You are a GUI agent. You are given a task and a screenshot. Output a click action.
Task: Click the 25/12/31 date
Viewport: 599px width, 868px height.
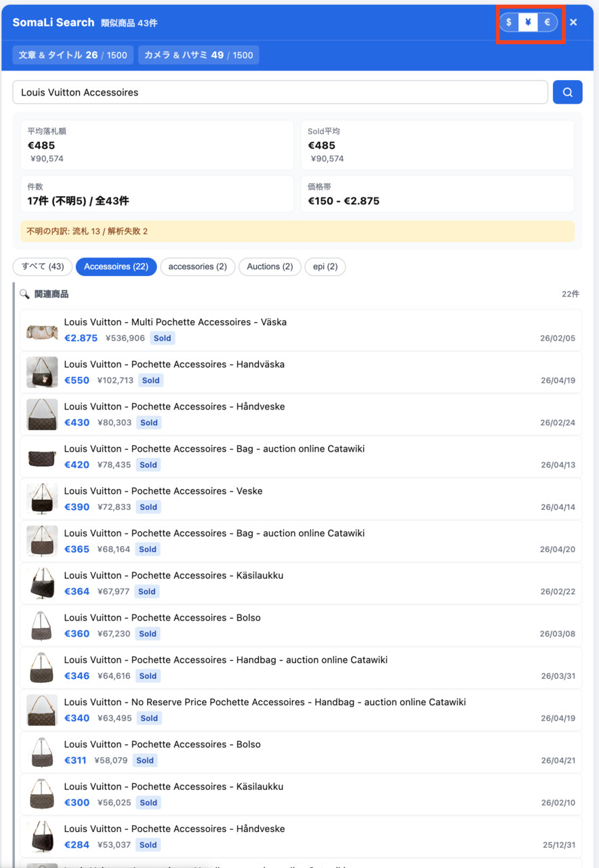pos(559,845)
